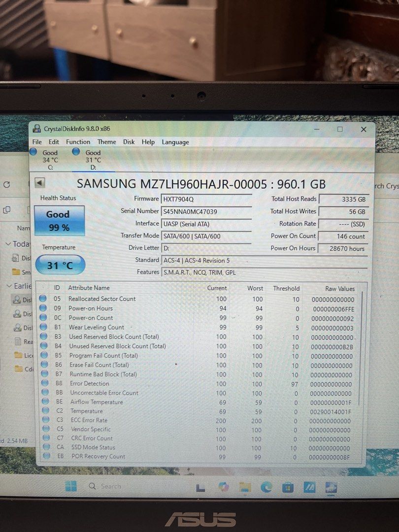Click status circle for Program Fail Count
This screenshot has width=399, height=532.
[44, 355]
